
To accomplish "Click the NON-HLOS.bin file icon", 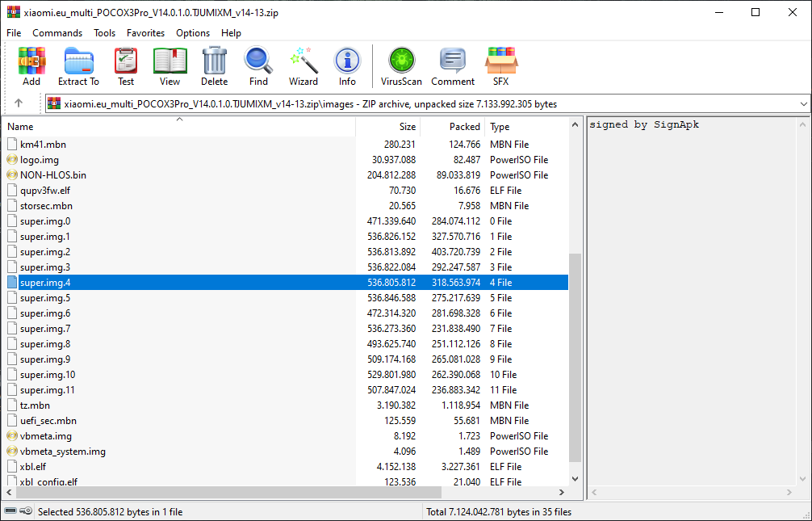I will click(12, 175).
